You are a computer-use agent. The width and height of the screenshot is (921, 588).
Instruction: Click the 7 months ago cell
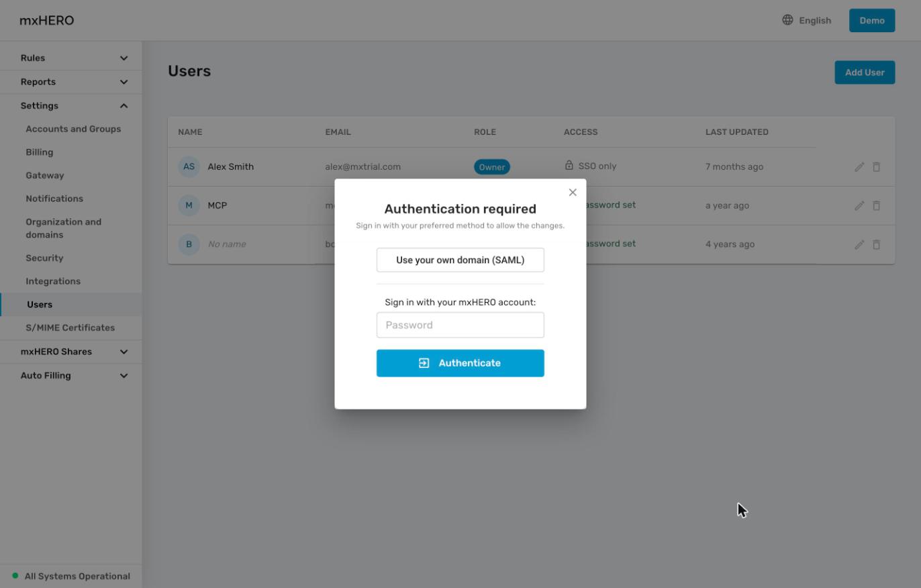click(734, 166)
